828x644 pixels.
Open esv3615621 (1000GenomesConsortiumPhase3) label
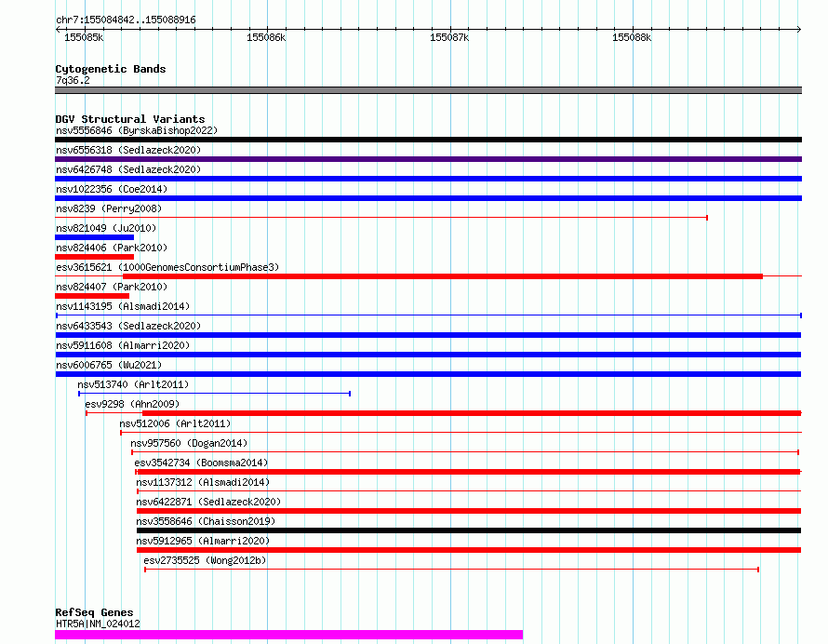point(167,267)
